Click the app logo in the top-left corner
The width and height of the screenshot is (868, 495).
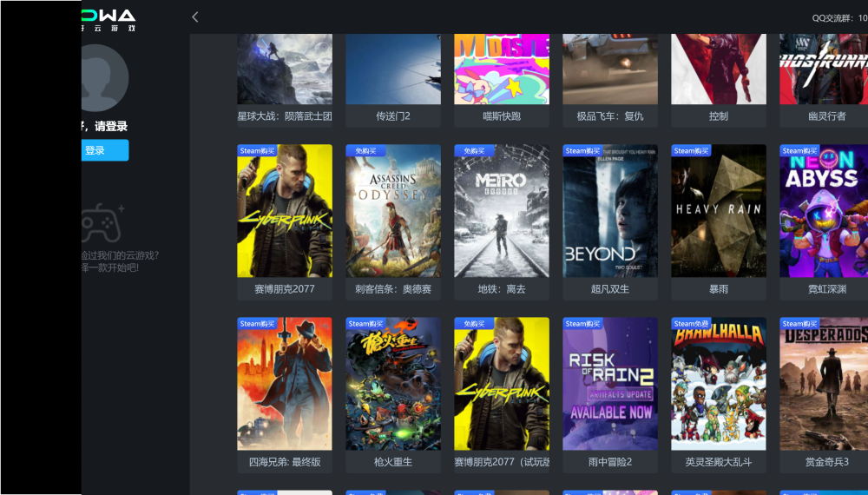108,20
